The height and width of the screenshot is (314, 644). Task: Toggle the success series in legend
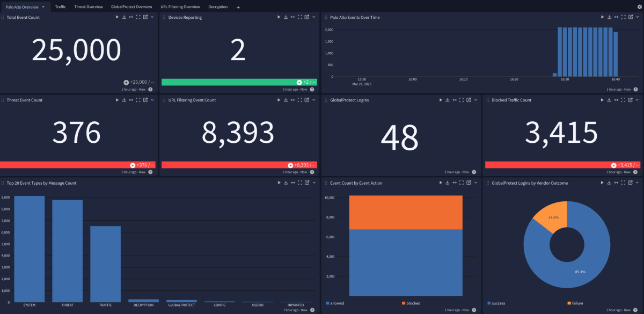click(x=497, y=303)
